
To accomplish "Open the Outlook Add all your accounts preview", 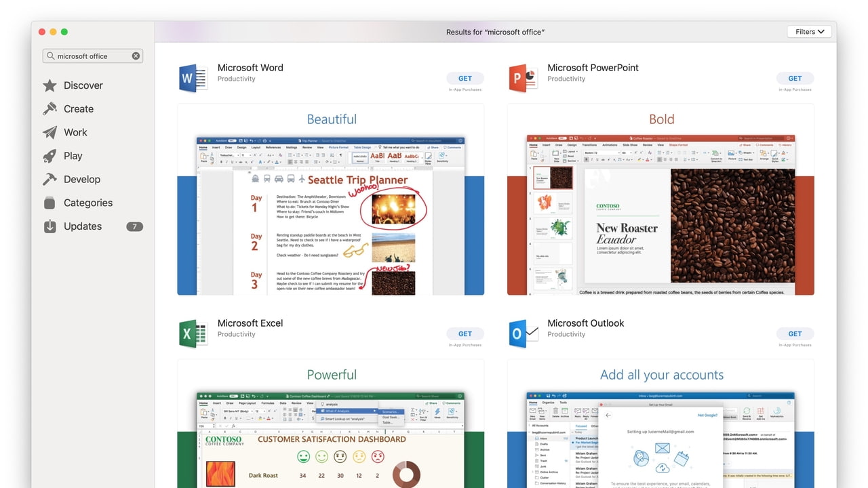I will [660, 424].
